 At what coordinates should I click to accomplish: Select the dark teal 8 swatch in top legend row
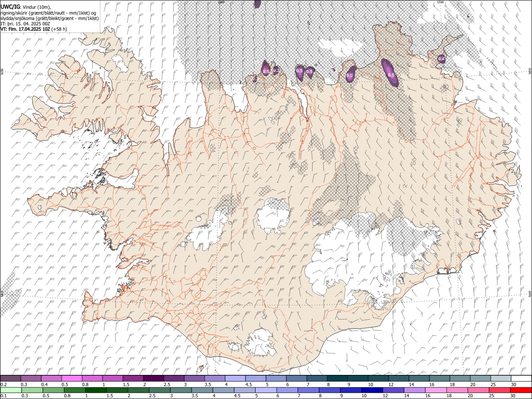pyautogui.click(x=337, y=379)
